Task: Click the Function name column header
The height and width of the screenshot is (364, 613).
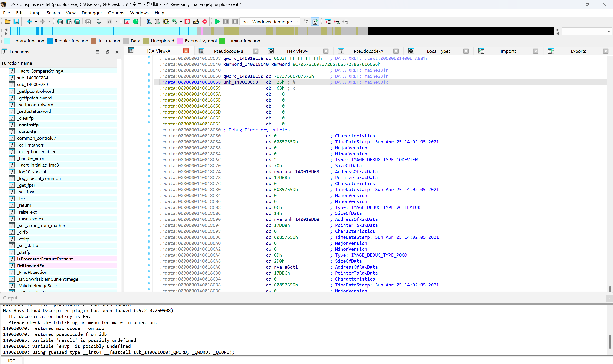Action: (x=59, y=63)
